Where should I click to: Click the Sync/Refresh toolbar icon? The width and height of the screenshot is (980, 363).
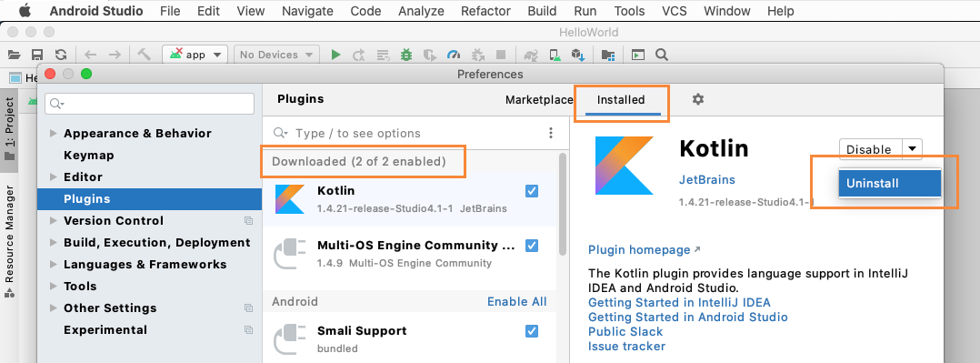(x=61, y=55)
